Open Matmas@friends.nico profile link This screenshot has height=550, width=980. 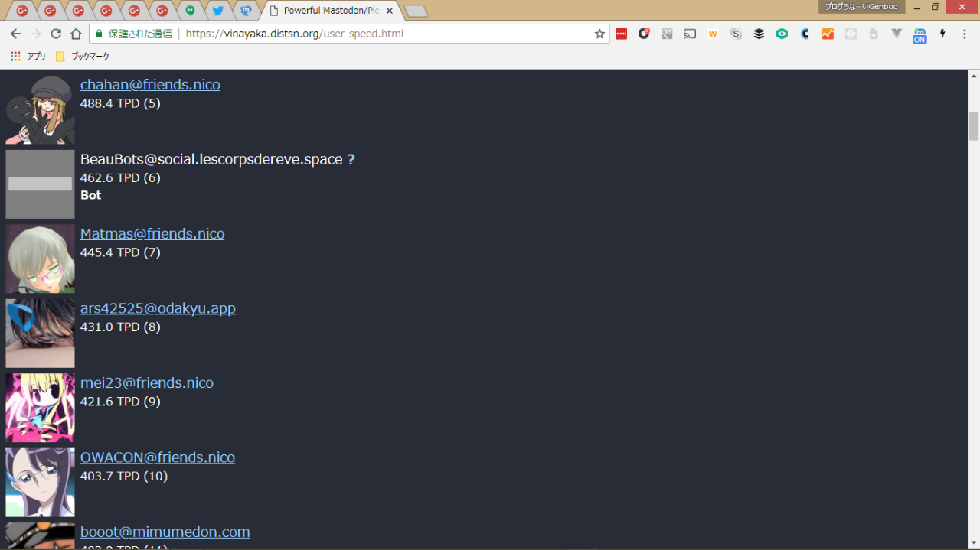tap(152, 233)
